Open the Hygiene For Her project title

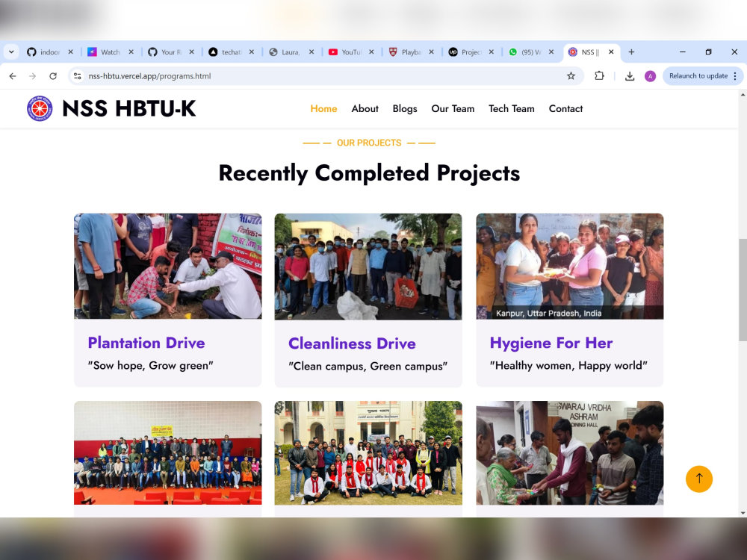[551, 343]
